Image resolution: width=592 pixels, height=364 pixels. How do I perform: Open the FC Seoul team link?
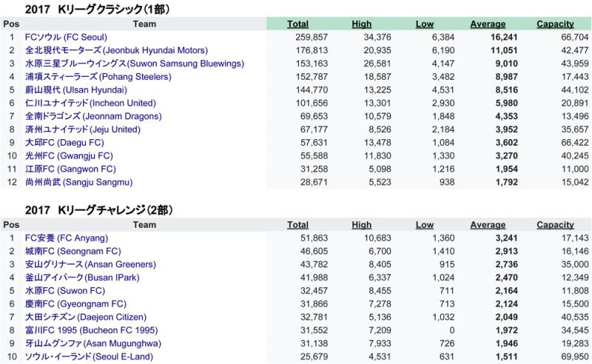coord(66,37)
